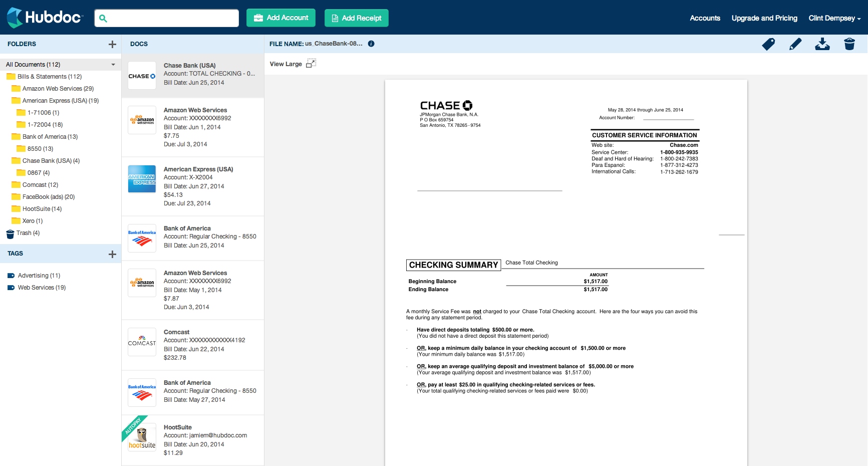
Task: Open the Clint Dempsey user dropdown
Action: [x=834, y=18]
